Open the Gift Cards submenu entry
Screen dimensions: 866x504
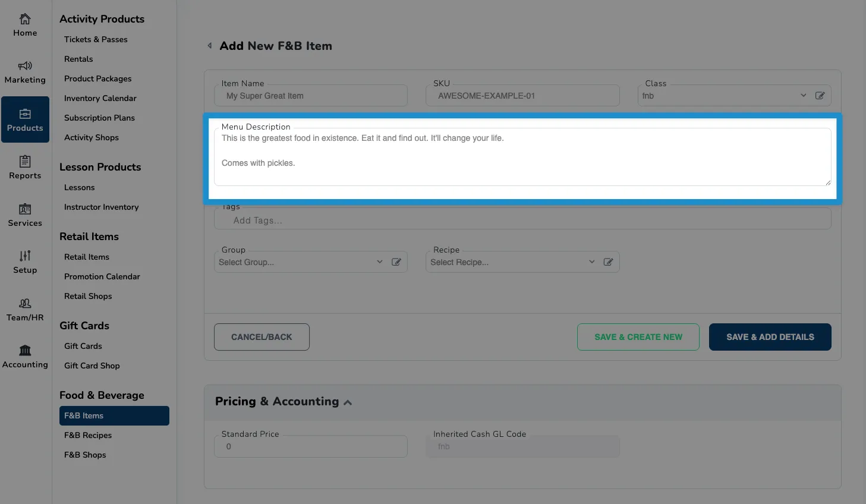point(83,346)
